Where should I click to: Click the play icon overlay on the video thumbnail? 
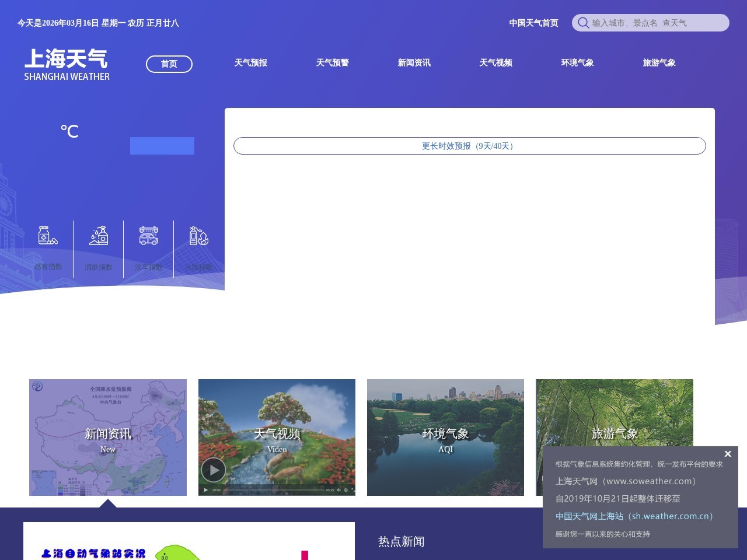click(213, 470)
